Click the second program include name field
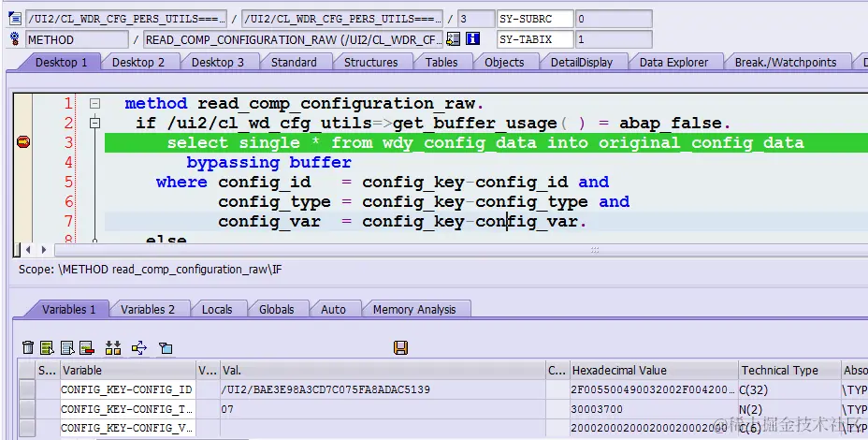The image size is (868, 440). (342, 19)
